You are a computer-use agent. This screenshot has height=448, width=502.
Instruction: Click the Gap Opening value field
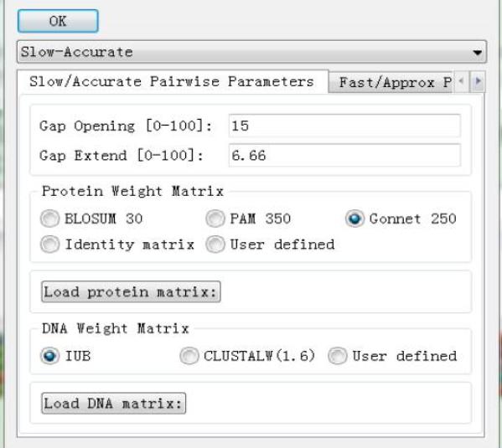[344, 126]
